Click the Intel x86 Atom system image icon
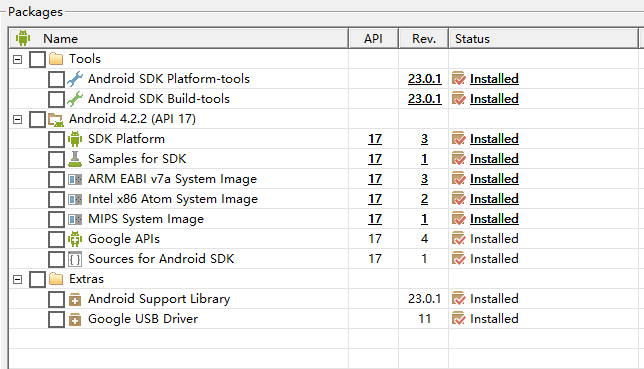644x369 pixels. [x=75, y=199]
